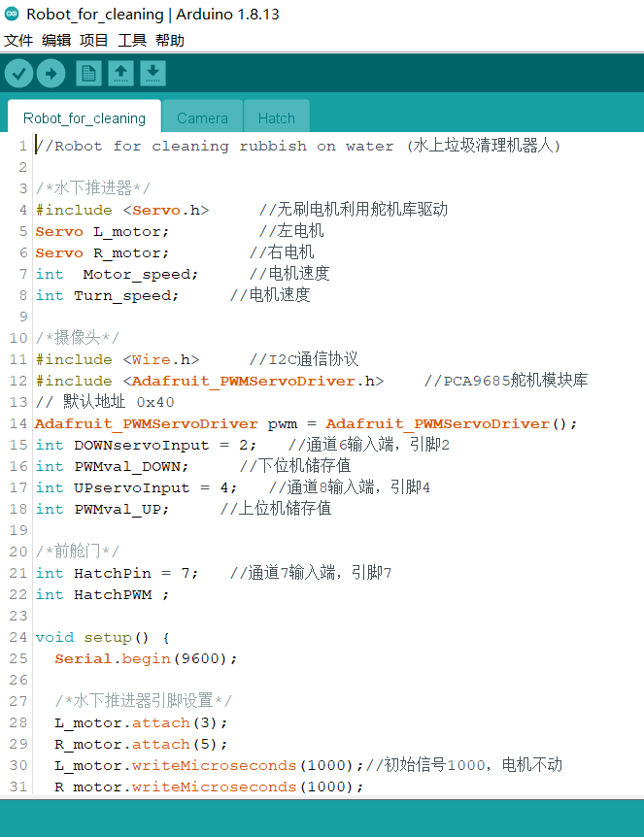Click the '/*水下推进器*/' comment on line 3

93,188
